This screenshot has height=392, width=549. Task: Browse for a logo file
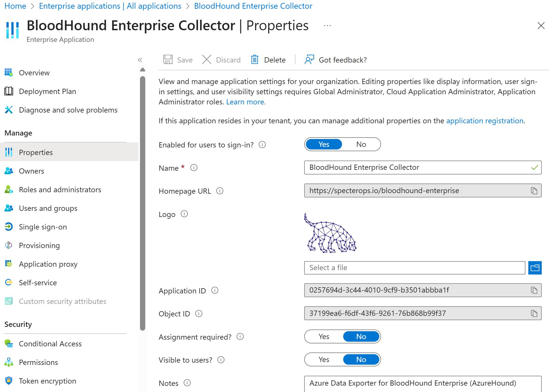pos(535,268)
